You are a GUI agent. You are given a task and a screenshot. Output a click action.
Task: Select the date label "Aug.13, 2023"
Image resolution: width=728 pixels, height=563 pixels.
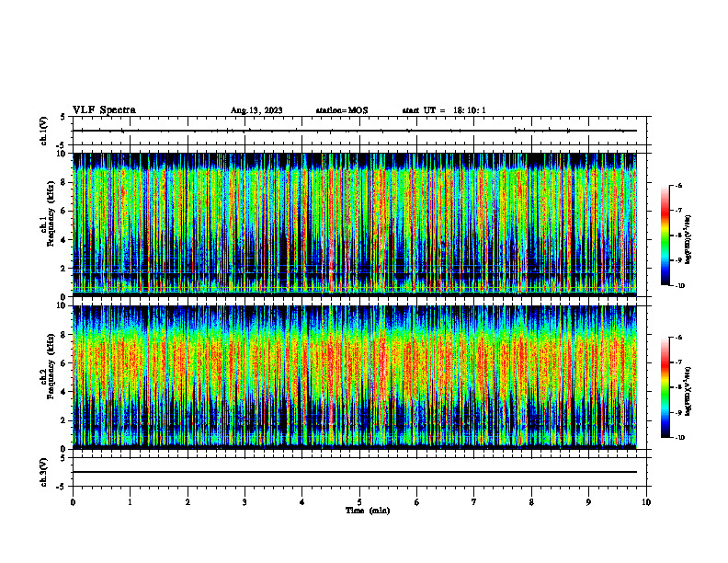pyautogui.click(x=256, y=110)
